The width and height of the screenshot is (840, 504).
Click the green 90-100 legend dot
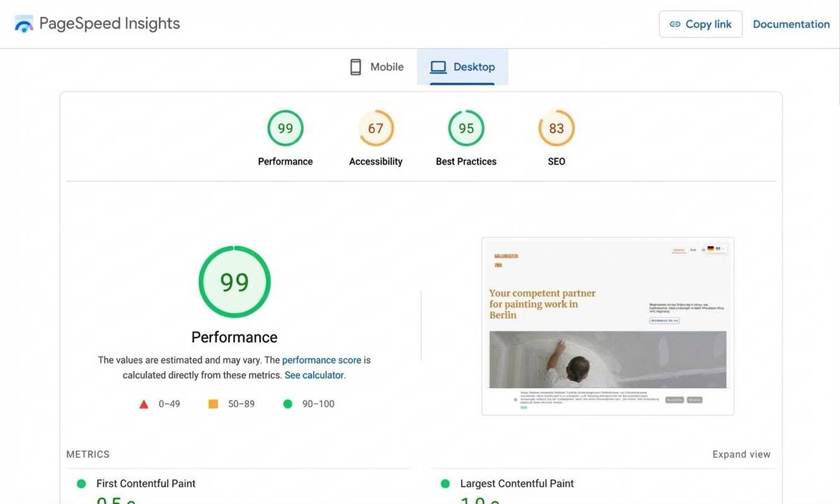pos(288,403)
